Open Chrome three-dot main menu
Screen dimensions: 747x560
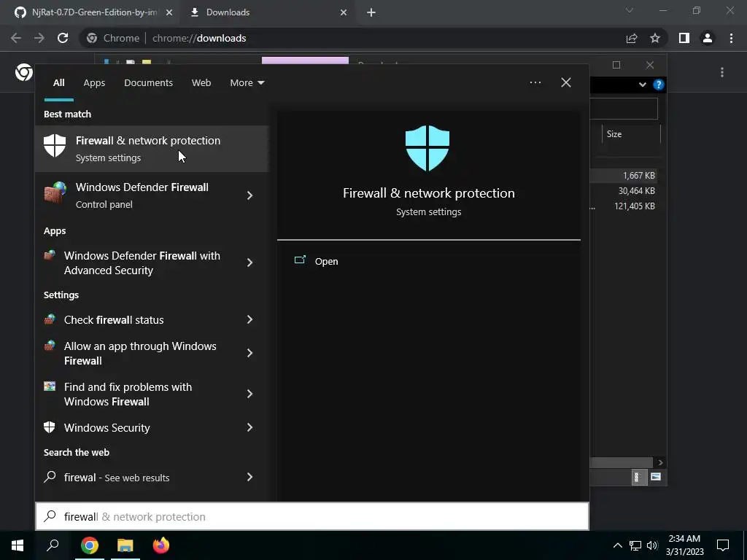pyautogui.click(x=731, y=38)
